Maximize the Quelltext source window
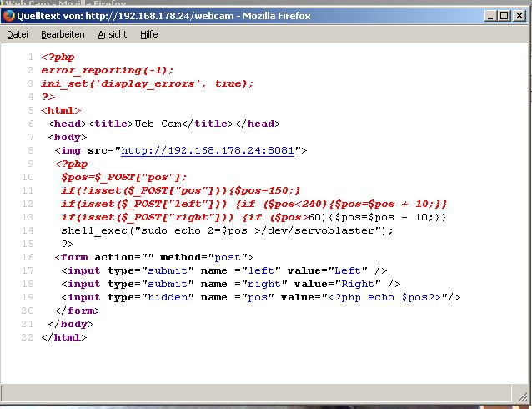The image size is (532, 409). [x=504, y=15]
